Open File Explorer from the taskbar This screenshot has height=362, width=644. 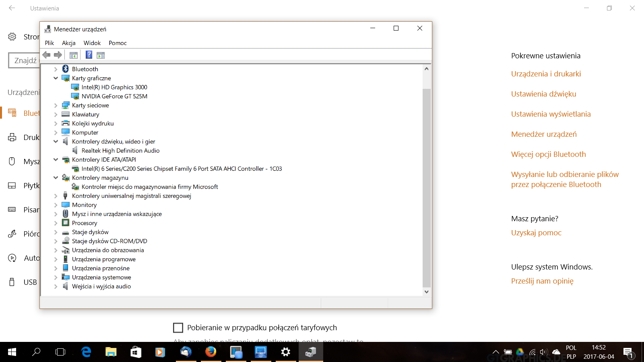[x=111, y=352]
